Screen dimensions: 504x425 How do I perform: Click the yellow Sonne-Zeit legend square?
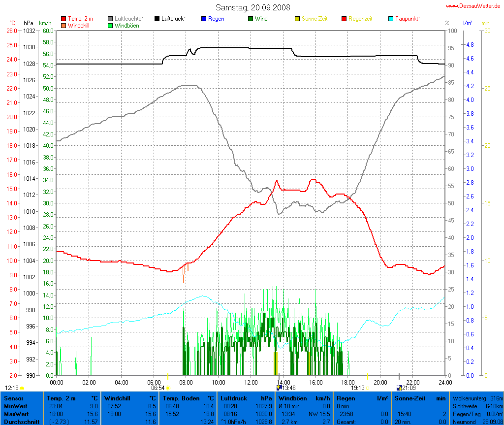[297, 19]
